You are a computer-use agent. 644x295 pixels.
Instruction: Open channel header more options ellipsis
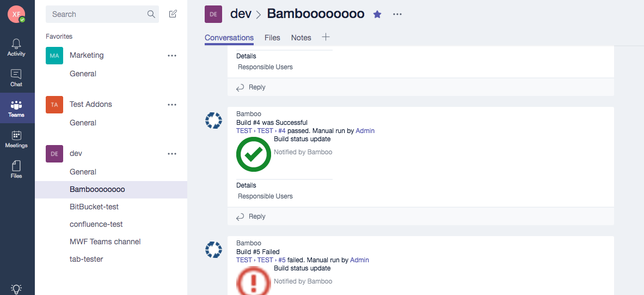coord(397,14)
